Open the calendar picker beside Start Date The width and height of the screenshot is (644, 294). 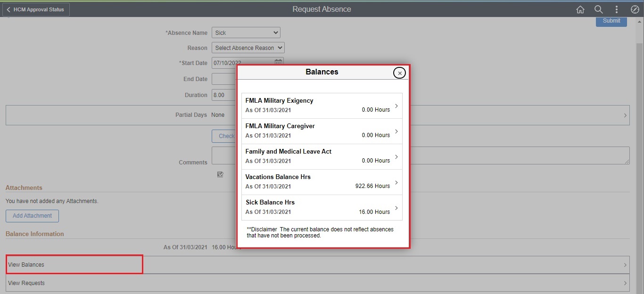coord(278,62)
